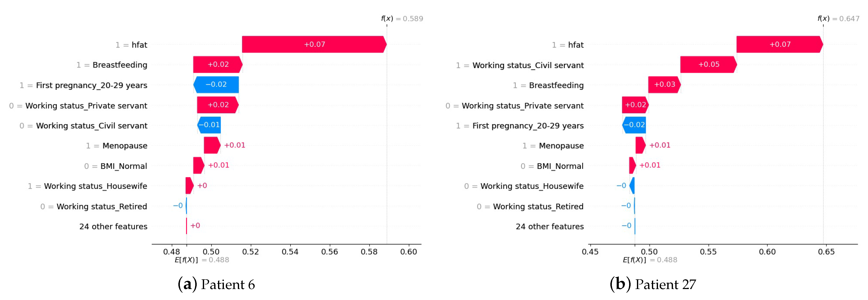
Task: Click the Menopause label in Patient 27 plot
Action: [561, 146]
